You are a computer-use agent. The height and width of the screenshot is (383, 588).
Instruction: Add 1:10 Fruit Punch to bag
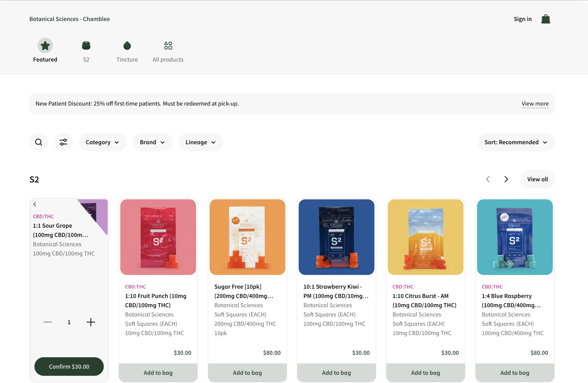158,373
